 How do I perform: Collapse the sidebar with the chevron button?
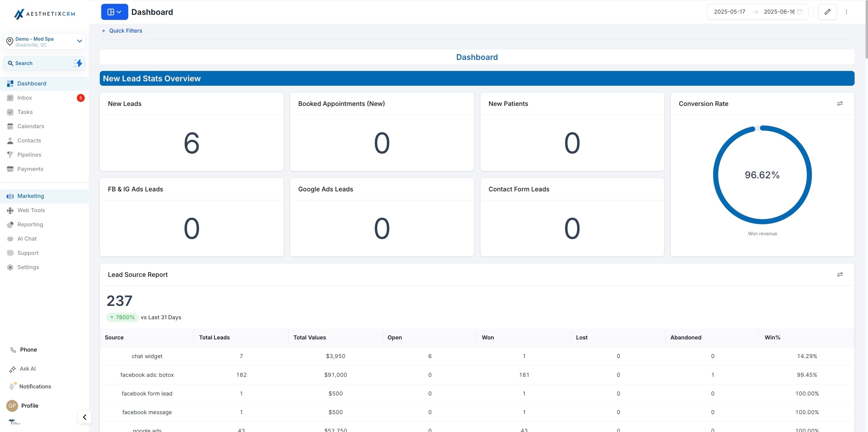85,417
